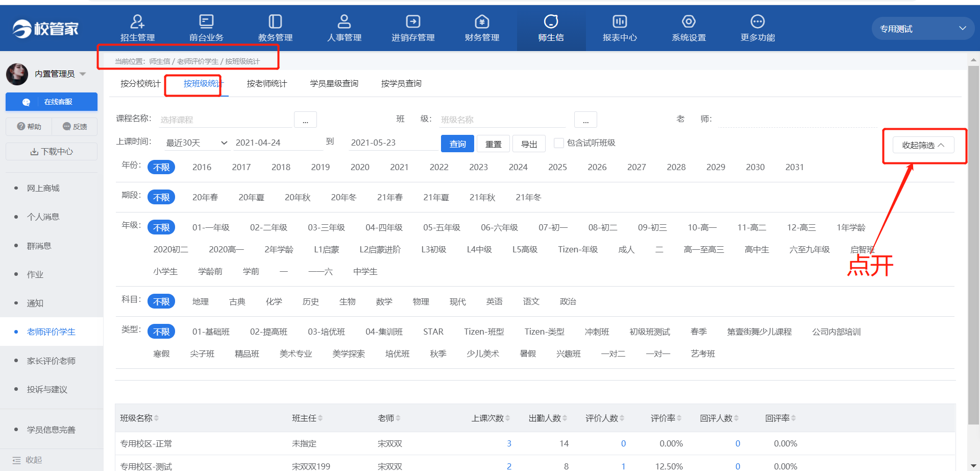This screenshot has height=471, width=980.
Task: Open 帮助 help icon button
Action: tap(29, 126)
